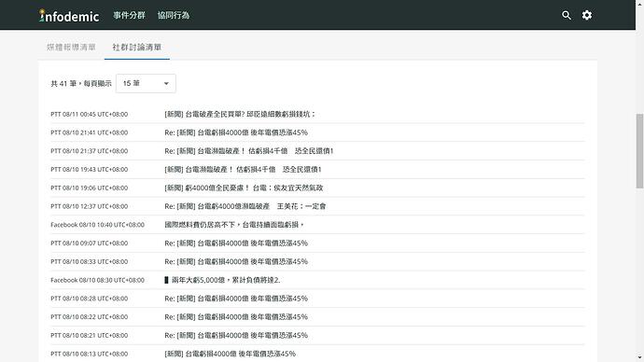
Task: Open the search magnifier icon
Action: point(567,15)
